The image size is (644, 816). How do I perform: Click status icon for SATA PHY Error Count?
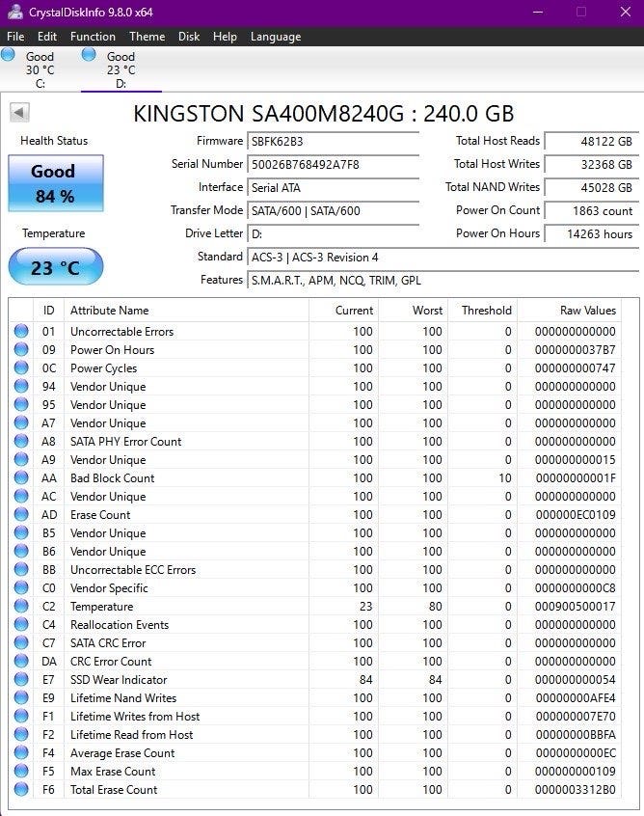click(x=21, y=441)
